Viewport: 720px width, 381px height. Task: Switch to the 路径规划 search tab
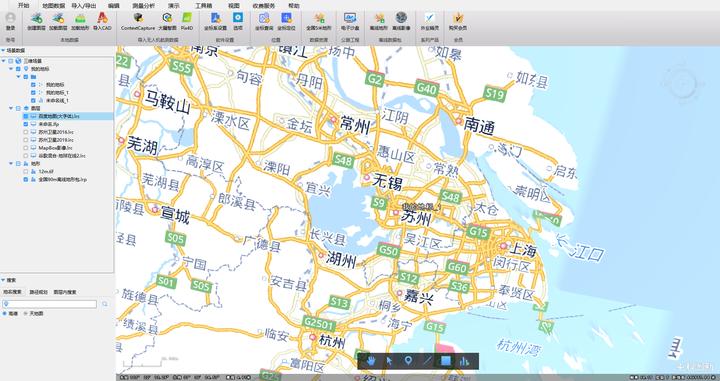coord(39,292)
